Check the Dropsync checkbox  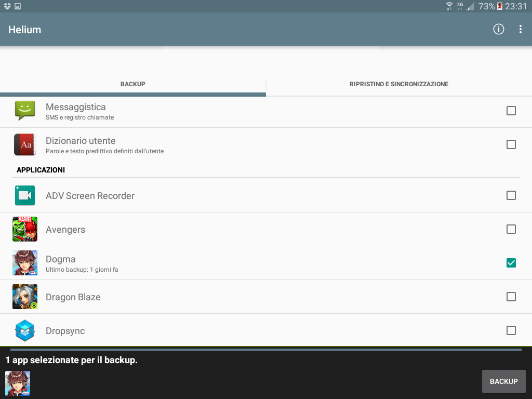click(x=511, y=330)
